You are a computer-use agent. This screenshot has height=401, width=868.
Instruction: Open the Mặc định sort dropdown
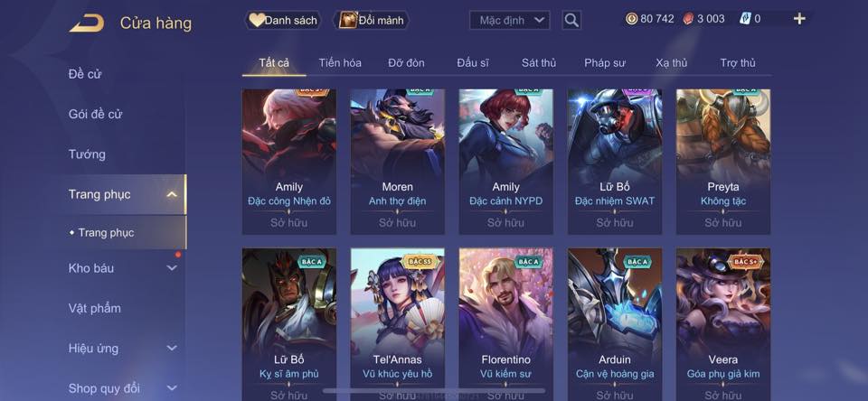pos(510,21)
